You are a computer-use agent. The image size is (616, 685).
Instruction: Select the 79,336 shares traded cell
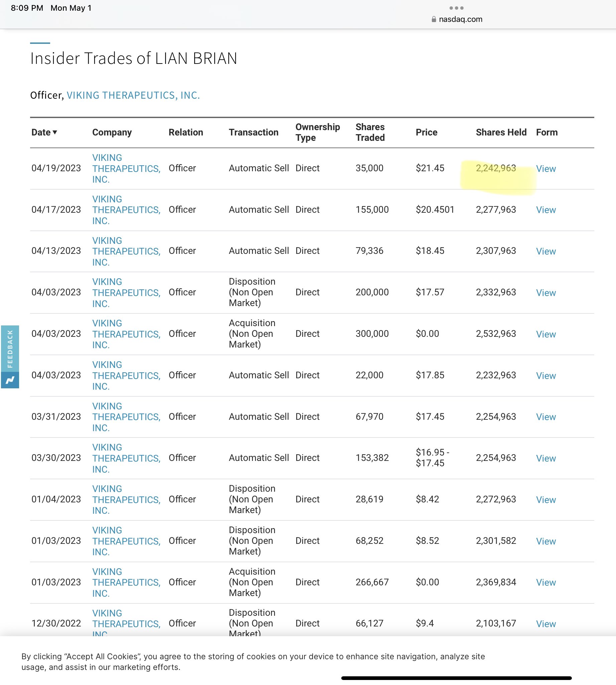click(x=369, y=251)
